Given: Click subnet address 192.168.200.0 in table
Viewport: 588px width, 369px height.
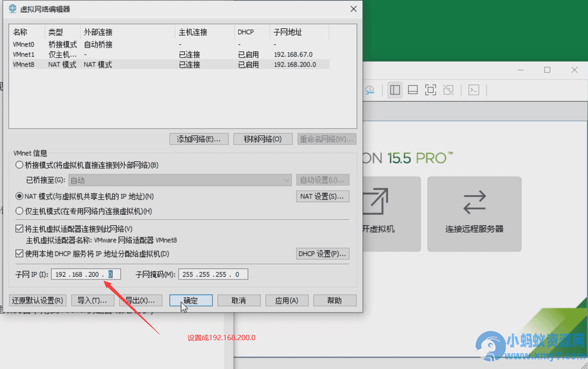Looking at the screenshot, I should click(295, 64).
